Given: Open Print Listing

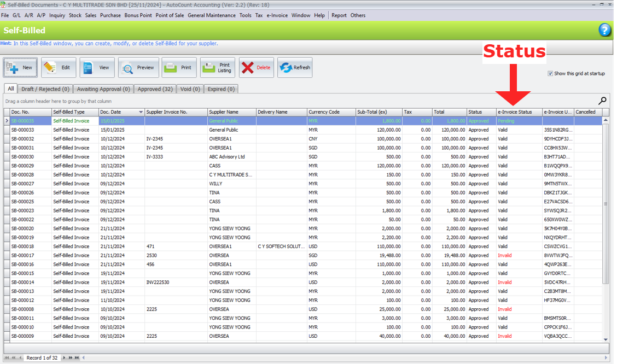Looking at the screenshot, I should pyautogui.click(x=217, y=68).
